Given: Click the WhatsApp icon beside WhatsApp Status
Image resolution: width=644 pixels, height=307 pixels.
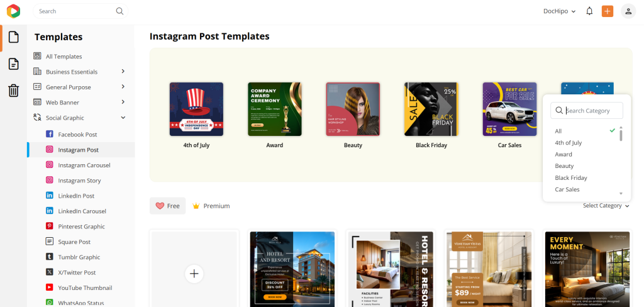Looking at the screenshot, I should [x=49, y=303].
